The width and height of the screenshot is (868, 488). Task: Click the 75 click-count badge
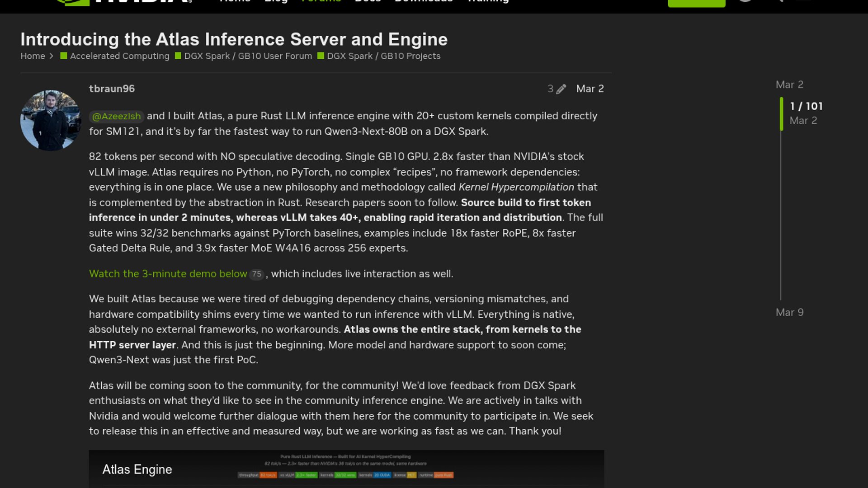click(x=257, y=274)
